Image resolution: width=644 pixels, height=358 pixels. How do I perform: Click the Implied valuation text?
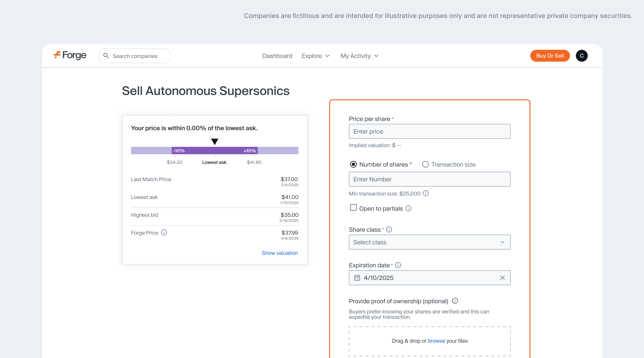click(x=375, y=145)
